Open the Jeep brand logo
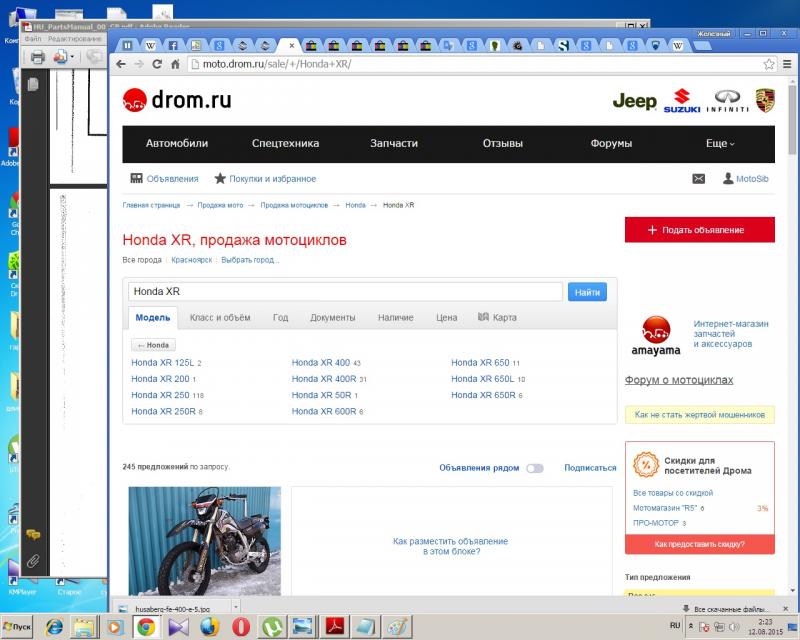This screenshot has height=640, width=800. [x=635, y=101]
